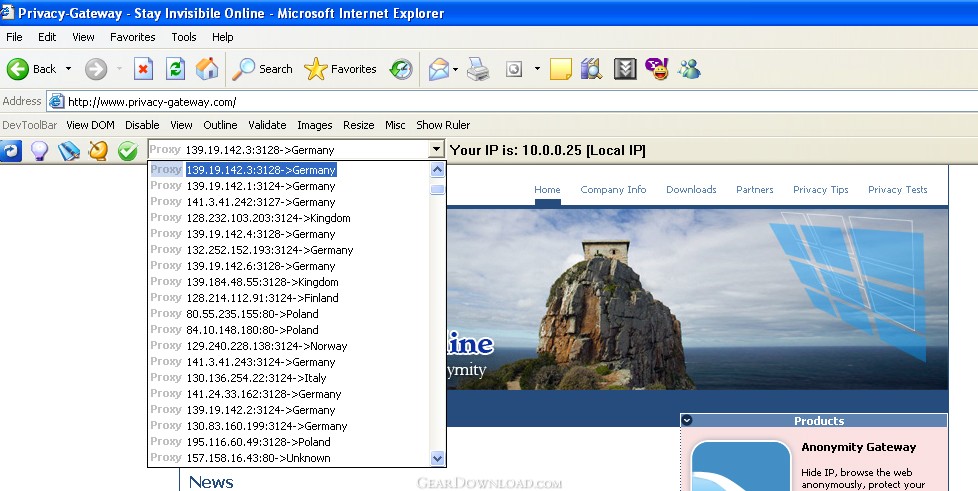This screenshot has height=491, width=978.
Task: Open the Downloads site tab
Action: click(x=691, y=190)
